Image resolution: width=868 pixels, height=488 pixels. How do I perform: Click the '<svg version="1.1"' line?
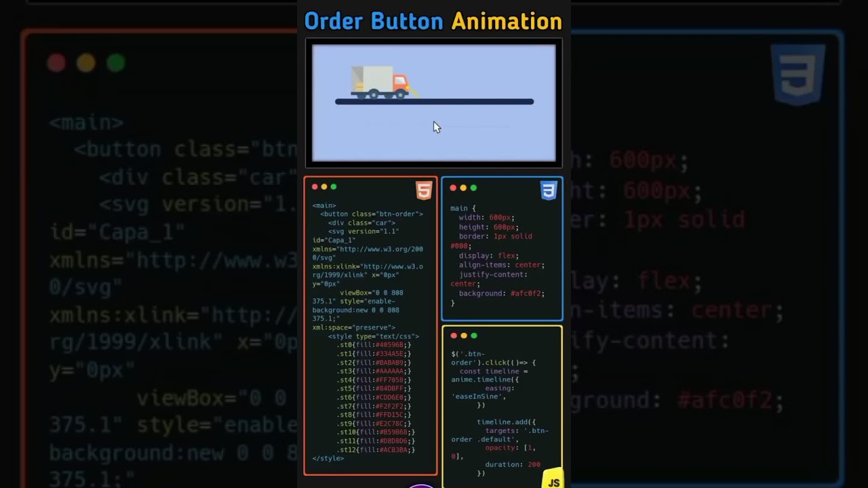(x=363, y=232)
